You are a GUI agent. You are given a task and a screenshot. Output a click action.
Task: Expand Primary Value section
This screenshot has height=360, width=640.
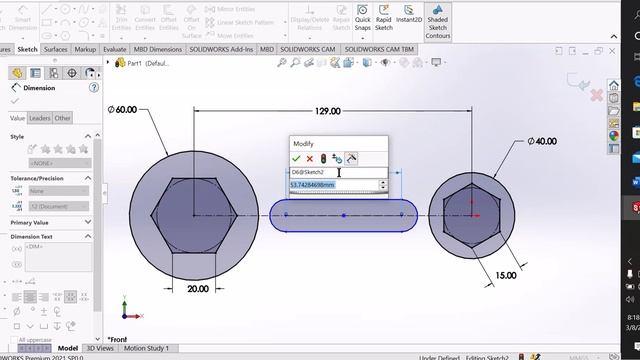[88, 222]
